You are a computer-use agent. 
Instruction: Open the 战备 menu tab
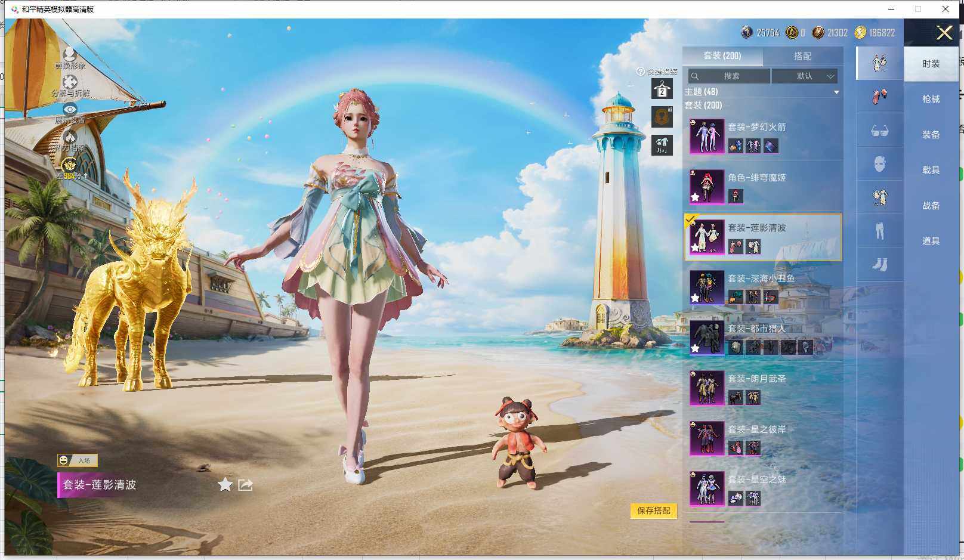(931, 206)
